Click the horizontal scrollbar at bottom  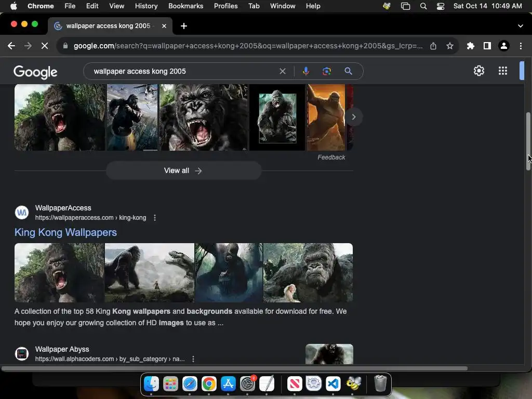[234, 368]
